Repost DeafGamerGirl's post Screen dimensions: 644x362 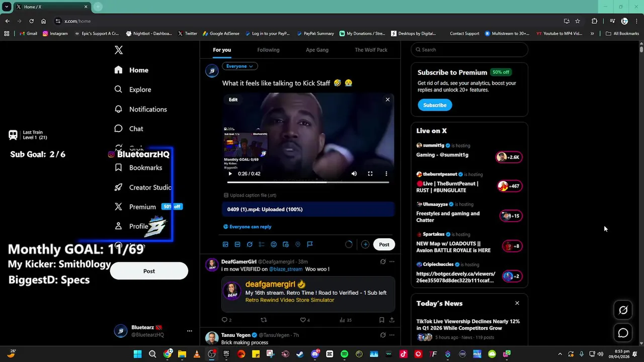264,320
